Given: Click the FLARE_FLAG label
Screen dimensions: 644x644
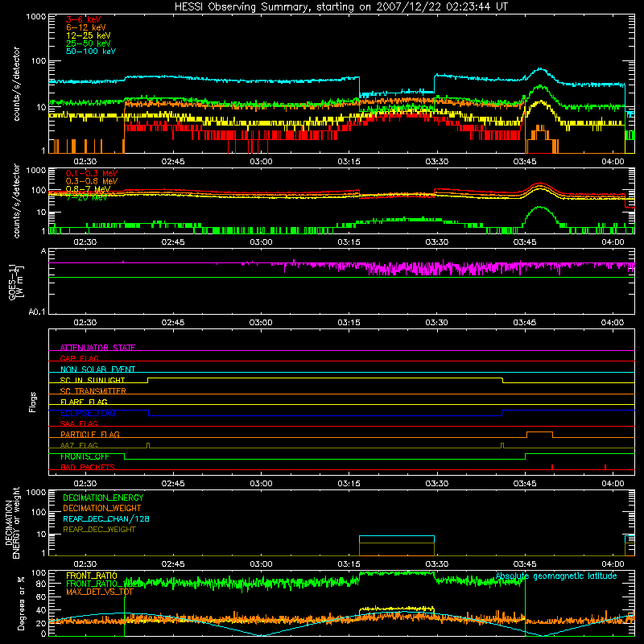Looking at the screenshot, I should tap(84, 402).
